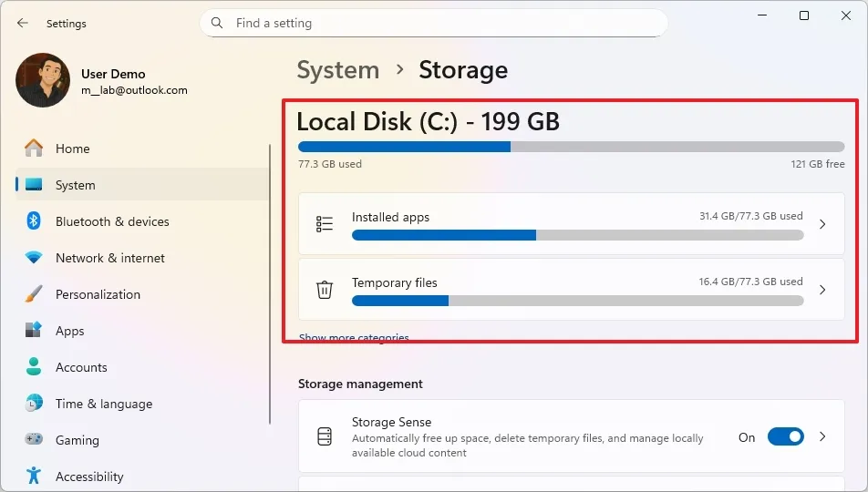868x492 pixels.
Task: Click the search magnifier icon
Action: [217, 24]
